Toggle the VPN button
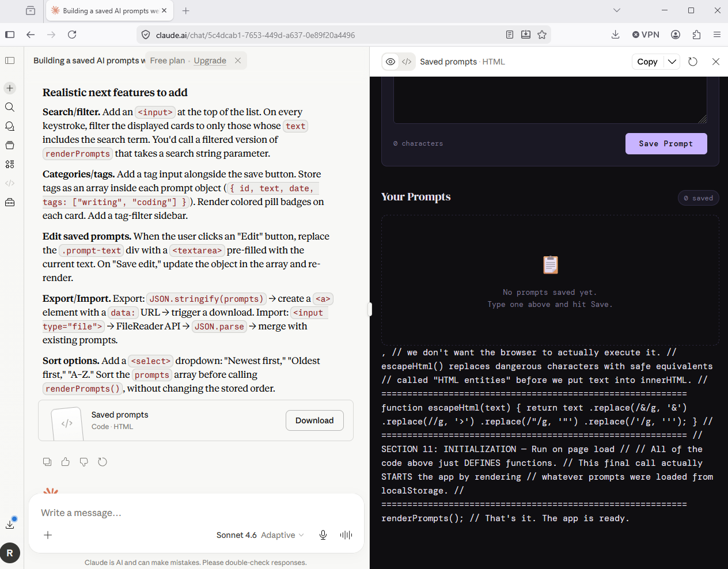This screenshot has width=728, height=569. [646, 35]
